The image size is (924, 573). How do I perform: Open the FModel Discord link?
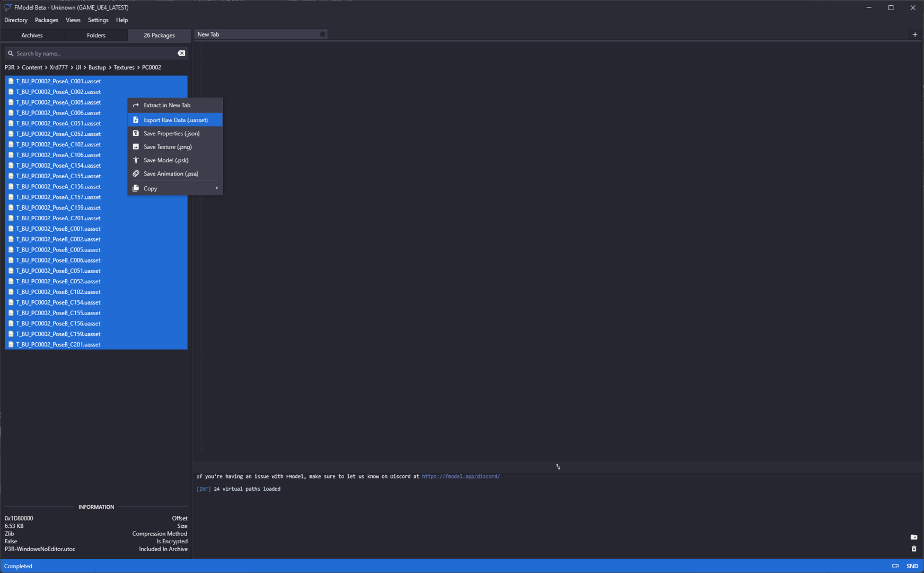point(461,476)
